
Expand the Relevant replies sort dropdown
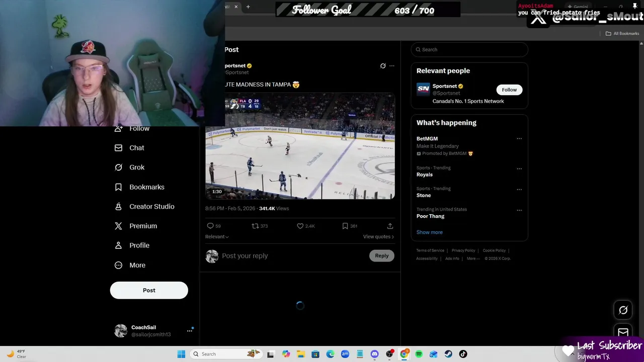217,237
